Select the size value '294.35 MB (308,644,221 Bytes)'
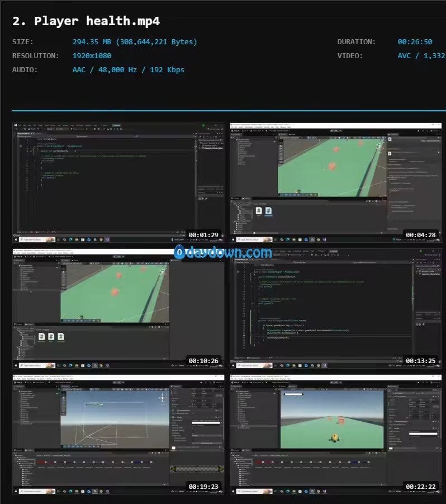This screenshot has height=504, width=446. tap(135, 42)
